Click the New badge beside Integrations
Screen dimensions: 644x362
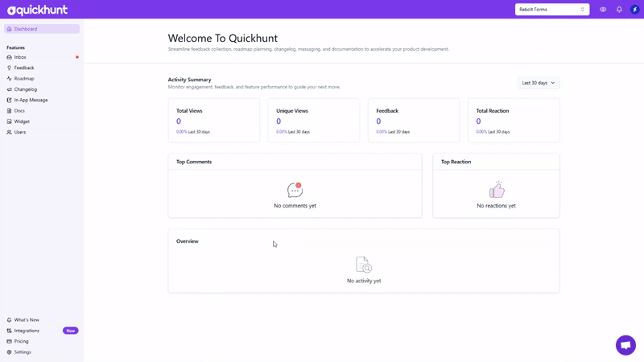click(x=71, y=331)
